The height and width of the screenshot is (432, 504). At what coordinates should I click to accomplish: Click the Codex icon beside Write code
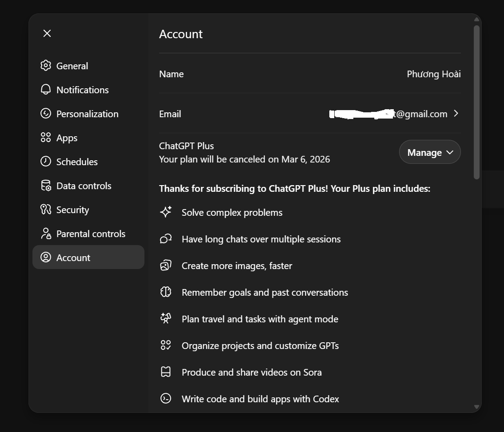[x=166, y=398]
